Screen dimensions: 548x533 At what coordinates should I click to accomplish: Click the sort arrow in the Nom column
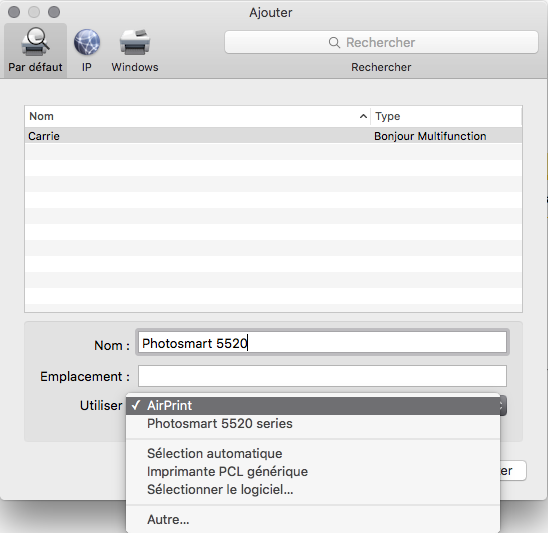pos(363,116)
